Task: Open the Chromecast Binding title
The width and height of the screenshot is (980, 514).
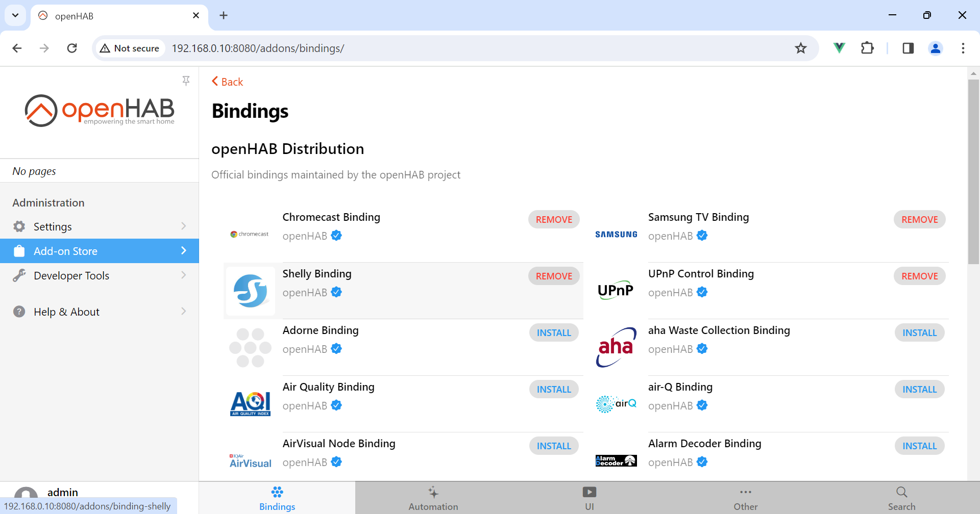Action: click(331, 217)
